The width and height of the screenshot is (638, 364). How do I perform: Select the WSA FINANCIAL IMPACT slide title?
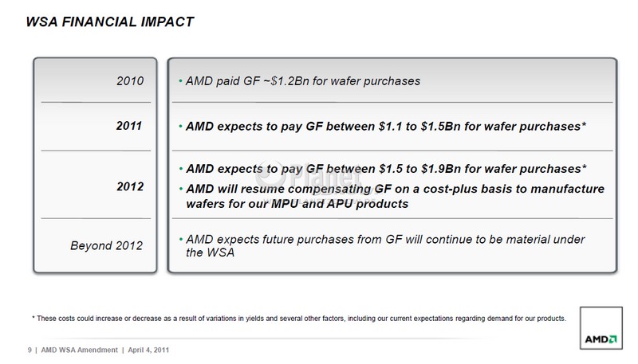coord(110,22)
